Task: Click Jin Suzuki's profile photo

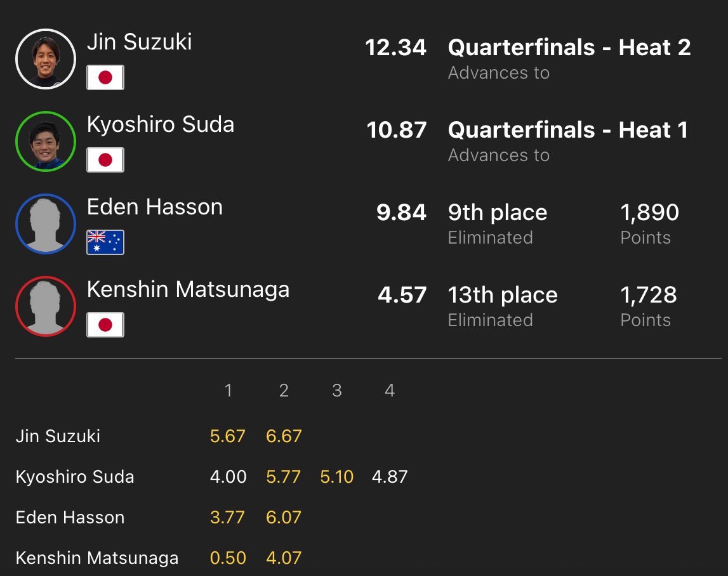Action: coord(46,59)
